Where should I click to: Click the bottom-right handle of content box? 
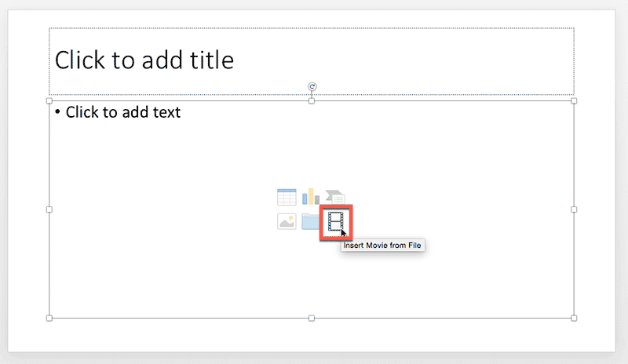(574, 318)
